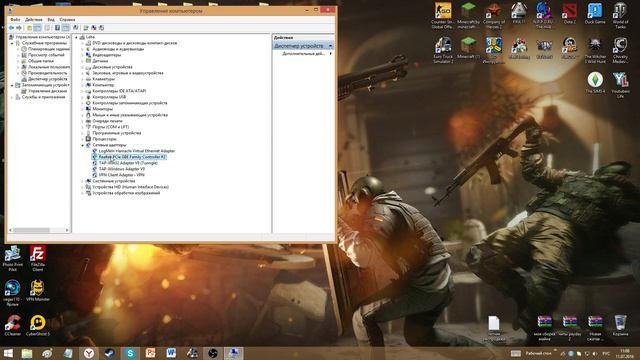Expand the Мониторы category

tap(82, 109)
